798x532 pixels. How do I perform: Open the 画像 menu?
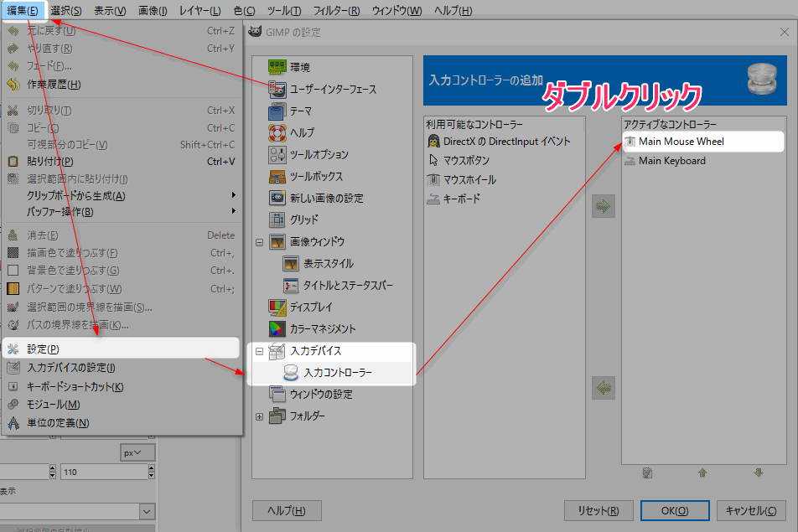[x=153, y=10]
